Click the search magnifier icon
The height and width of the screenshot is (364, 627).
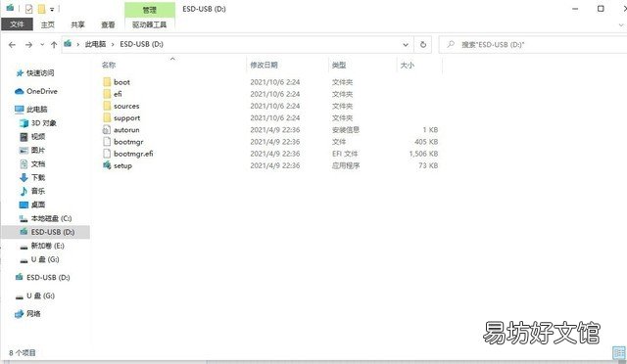(x=451, y=44)
